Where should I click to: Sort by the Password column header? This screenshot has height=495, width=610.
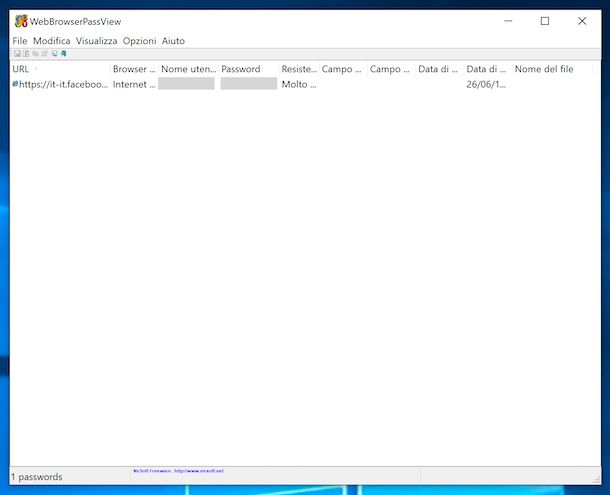pyautogui.click(x=249, y=69)
